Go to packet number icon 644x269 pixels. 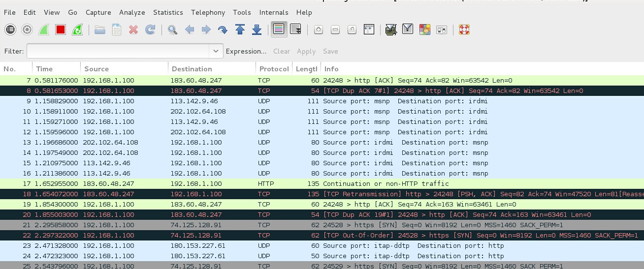(223, 30)
